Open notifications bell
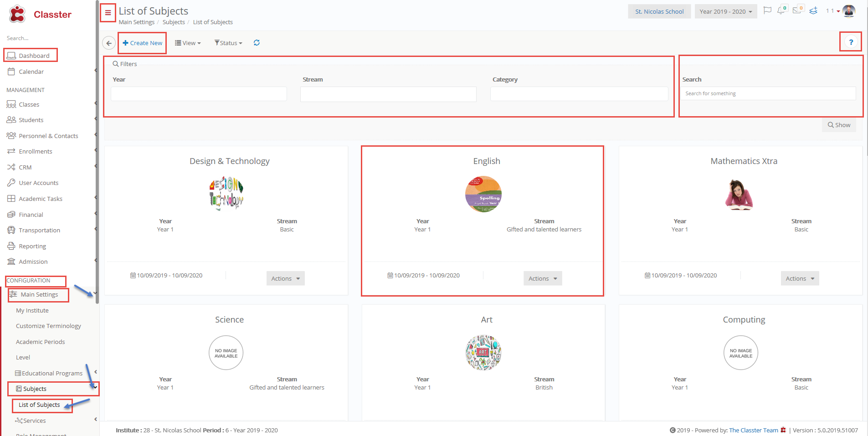 click(782, 10)
